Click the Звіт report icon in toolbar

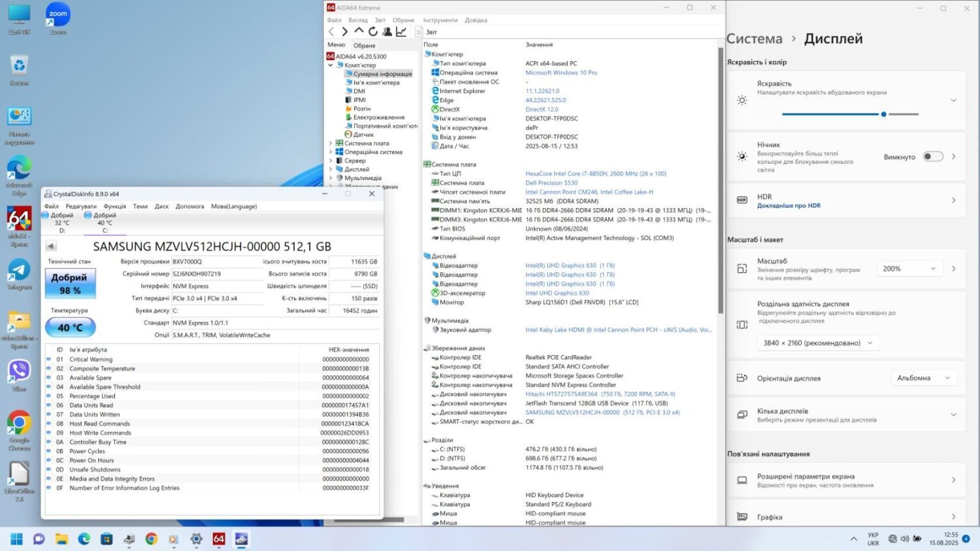point(419,32)
